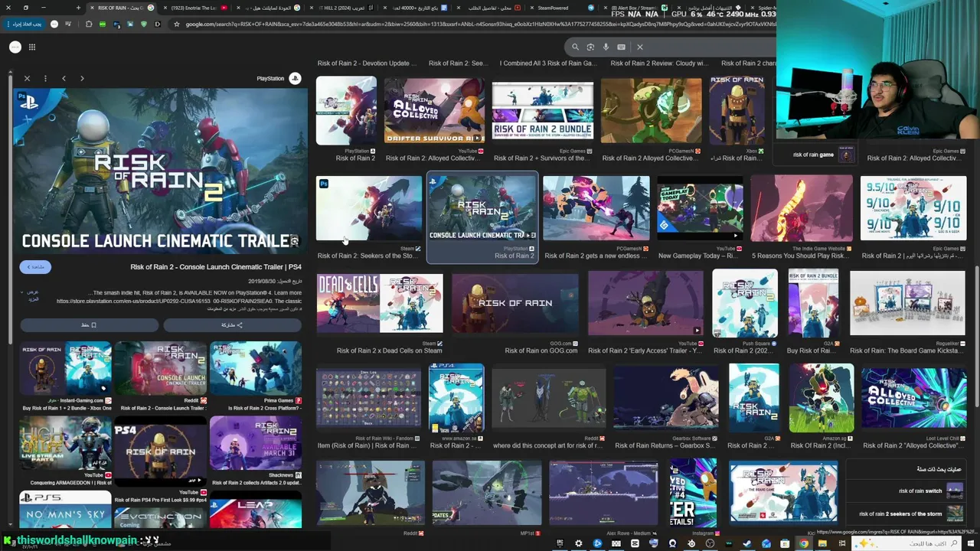Image resolution: width=980 pixels, height=551 pixels.
Task: Open Google Chrome in the taskbar
Action: click(804, 543)
